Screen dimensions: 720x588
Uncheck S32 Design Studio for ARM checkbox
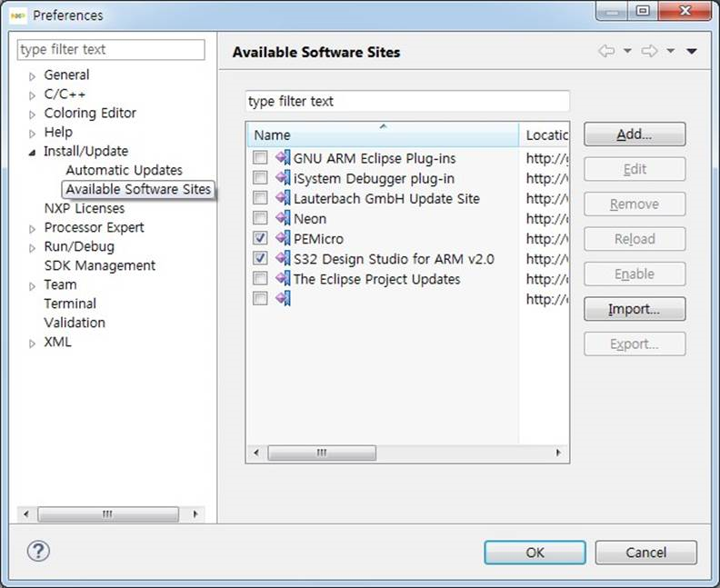coord(260,258)
